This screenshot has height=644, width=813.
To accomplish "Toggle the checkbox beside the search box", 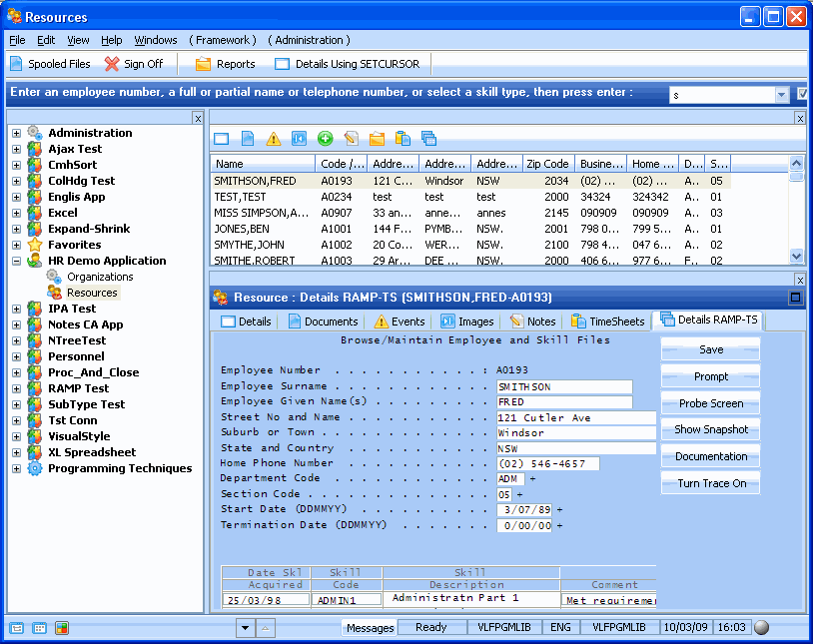I will tap(803, 94).
